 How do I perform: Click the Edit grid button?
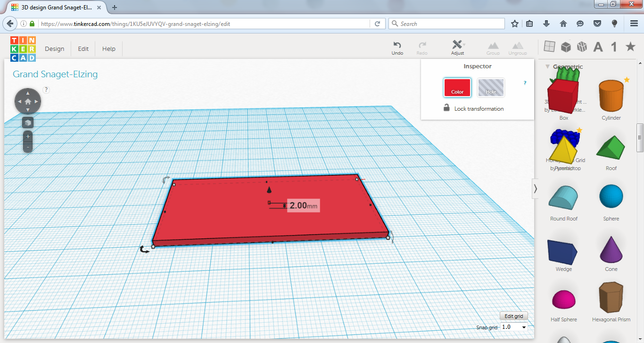pyautogui.click(x=514, y=316)
